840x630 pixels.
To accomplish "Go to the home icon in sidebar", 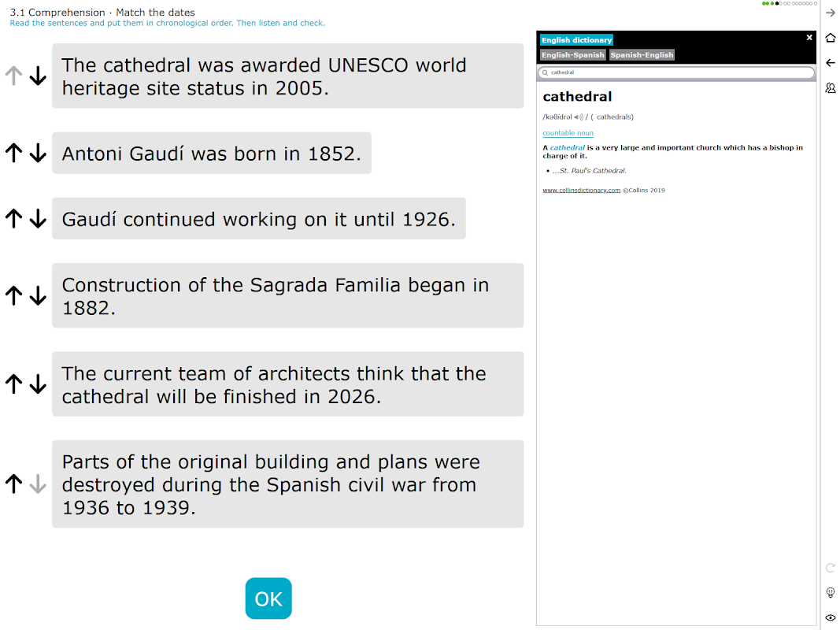I will click(x=831, y=38).
